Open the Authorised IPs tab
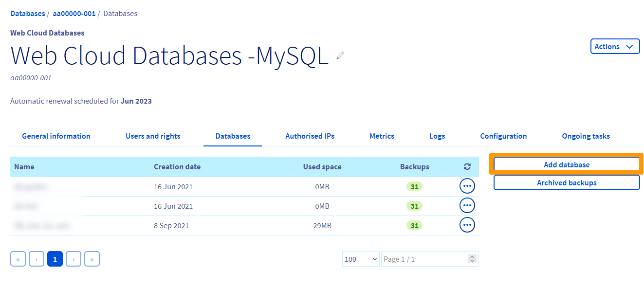 tap(310, 136)
